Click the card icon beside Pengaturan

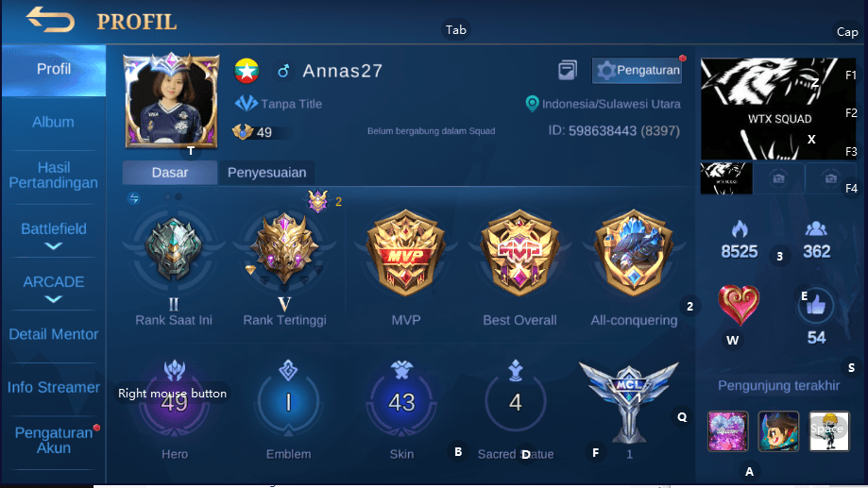click(x=568, y=70)
